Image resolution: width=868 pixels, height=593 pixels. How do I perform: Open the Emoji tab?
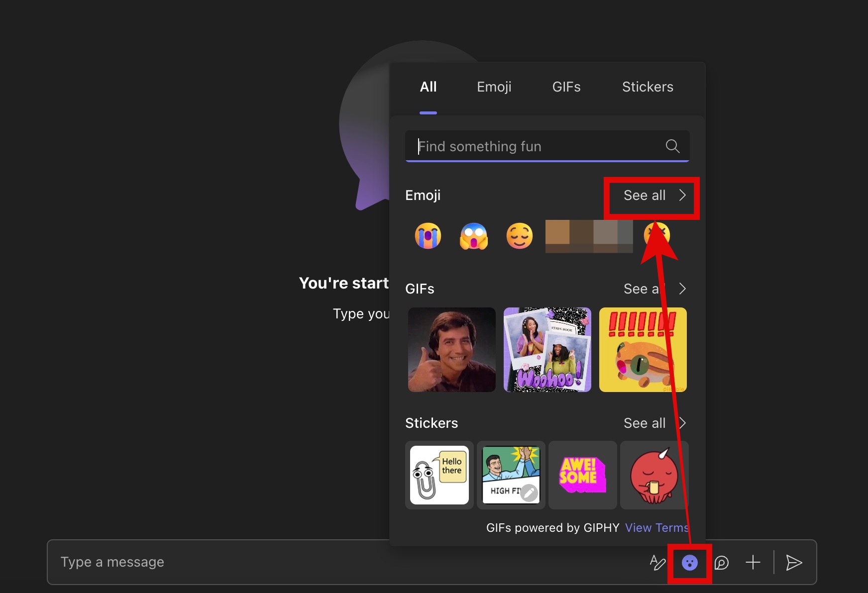pos(494,87)
